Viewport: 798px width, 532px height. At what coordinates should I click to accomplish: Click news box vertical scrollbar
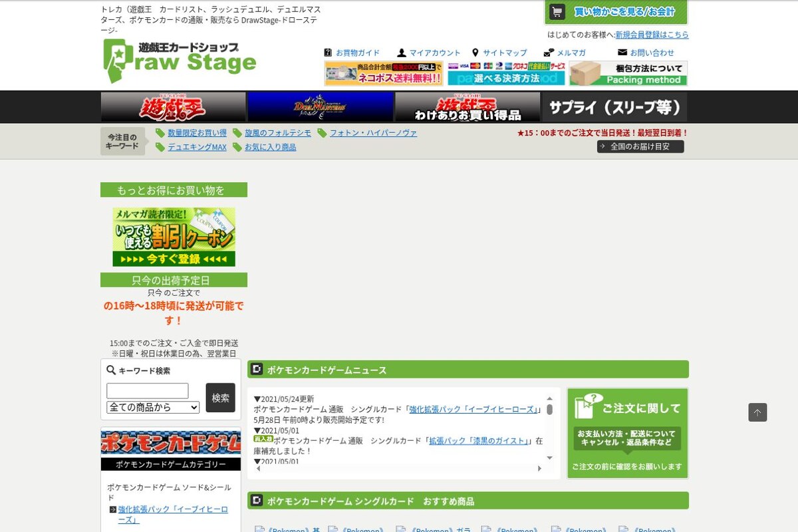coord(550,409)
